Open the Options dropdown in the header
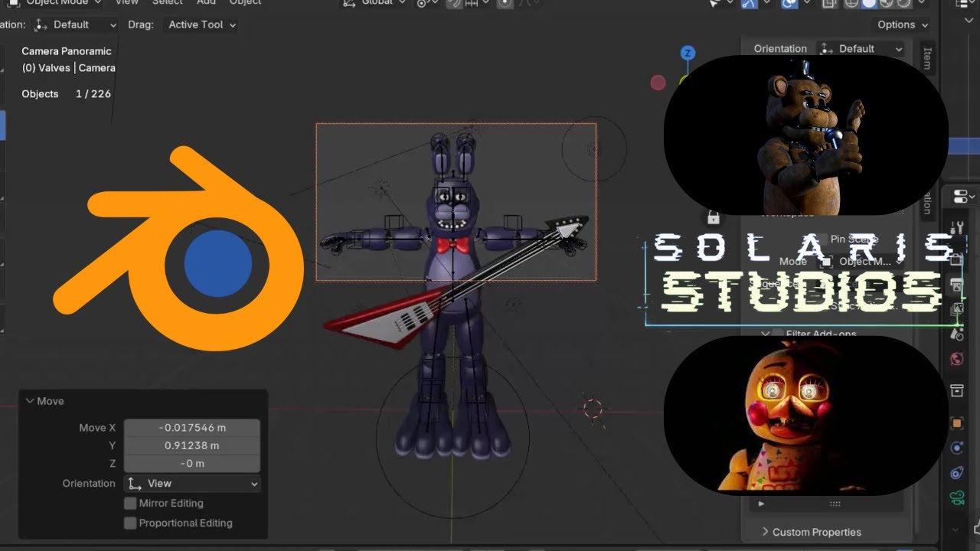This screenshot has height=551, width=980. coord(903,24)
